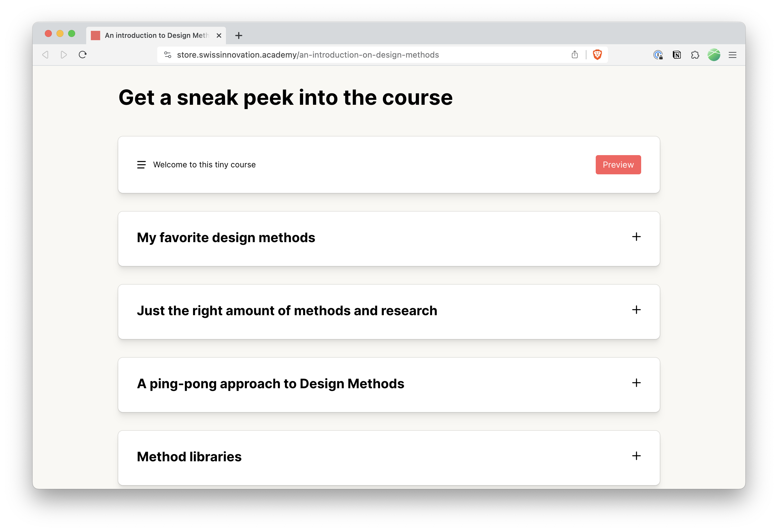This screenshot has width=778, height=532.
Task: Click the green profile avatar icon
Action: (714, 55)
